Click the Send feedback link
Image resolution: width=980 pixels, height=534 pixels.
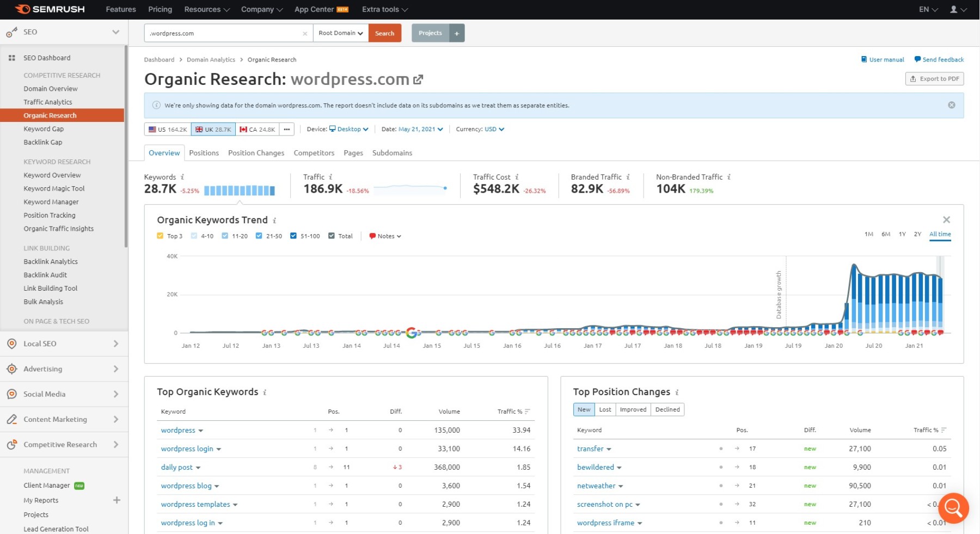pos(939,59)
